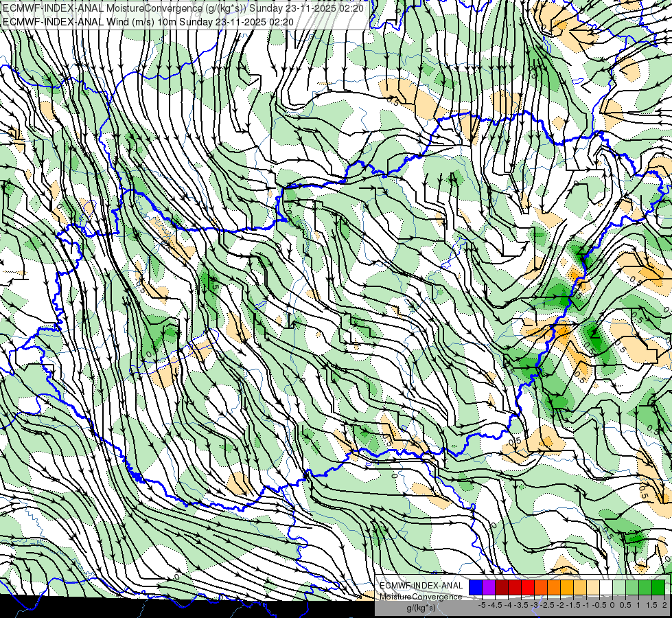Select the lightest green swatch right of 0
Viewport: 672px width, 618px height.
(x=619, y=587)
